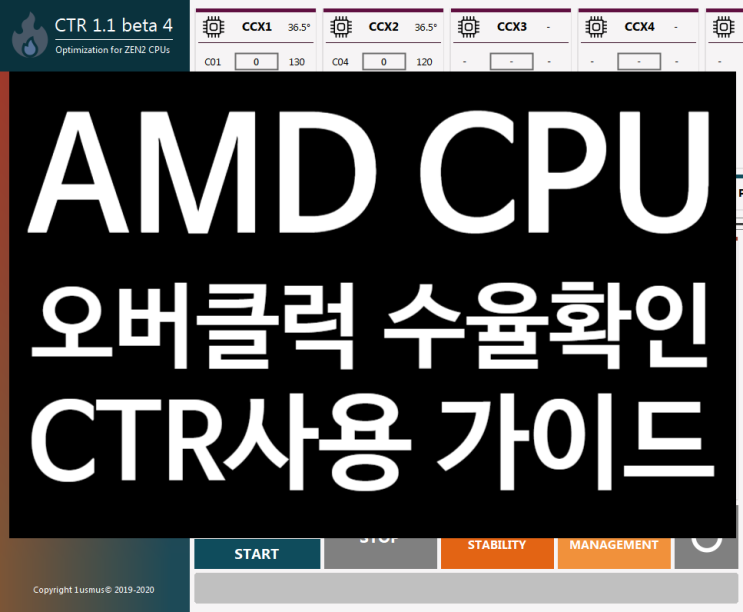Click the C04 core label
This screenshot has width=743, height=612.
(x=340, y=62)
